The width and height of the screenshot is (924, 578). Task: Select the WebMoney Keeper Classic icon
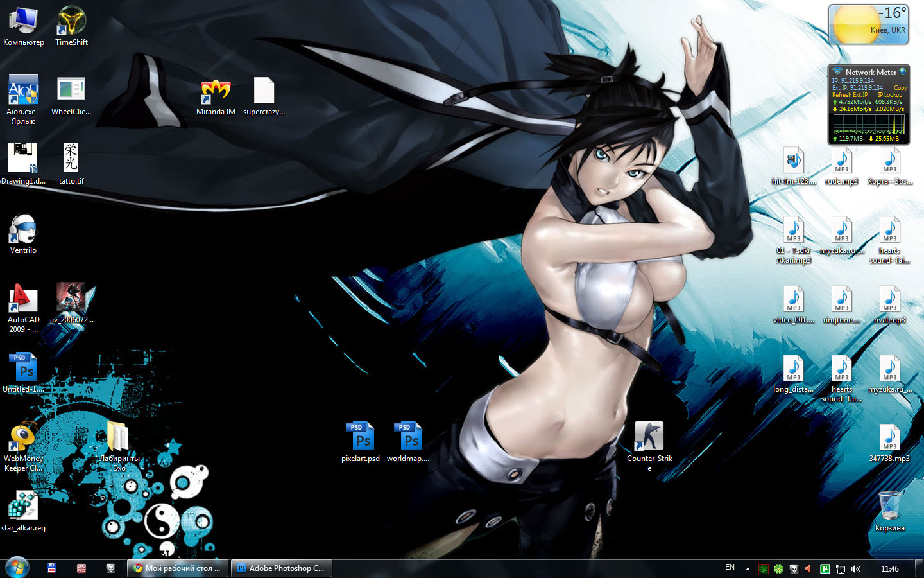[x=23, y=438]
